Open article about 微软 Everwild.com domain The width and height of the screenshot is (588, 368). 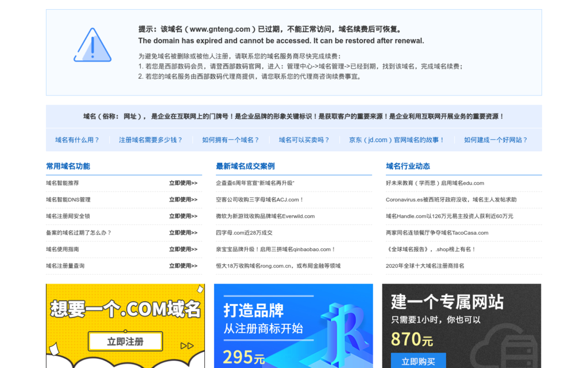(265, 216)
